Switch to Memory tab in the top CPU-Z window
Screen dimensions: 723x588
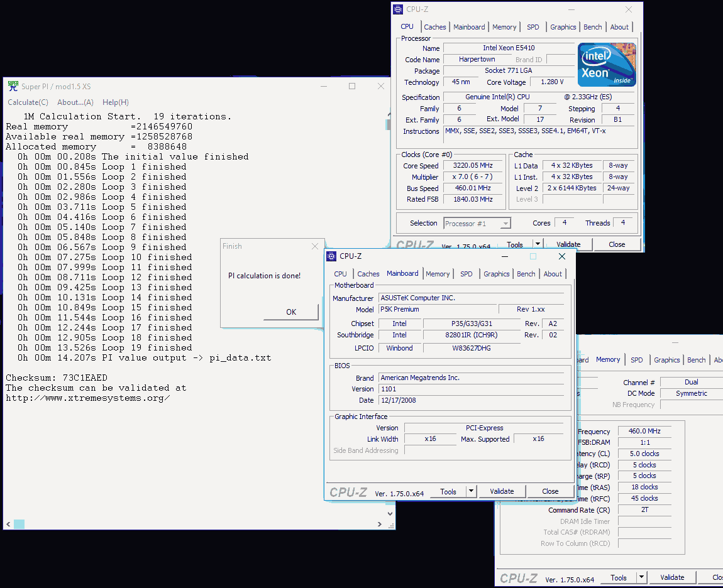pos(504,27)
